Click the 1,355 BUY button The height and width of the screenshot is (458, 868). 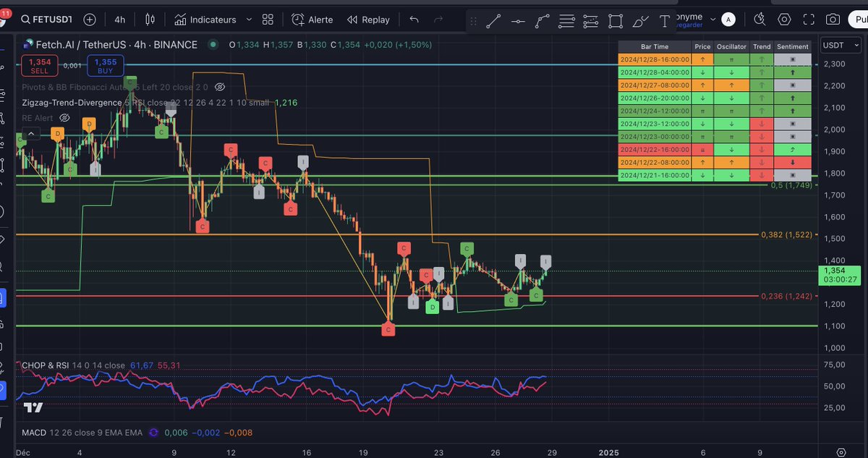click(x=106, y=67)
